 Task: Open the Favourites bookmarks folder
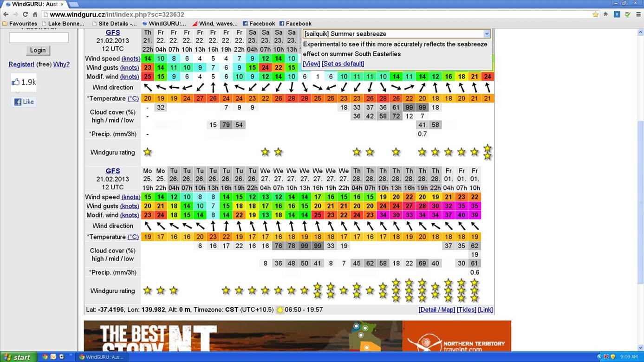(20, 24)
